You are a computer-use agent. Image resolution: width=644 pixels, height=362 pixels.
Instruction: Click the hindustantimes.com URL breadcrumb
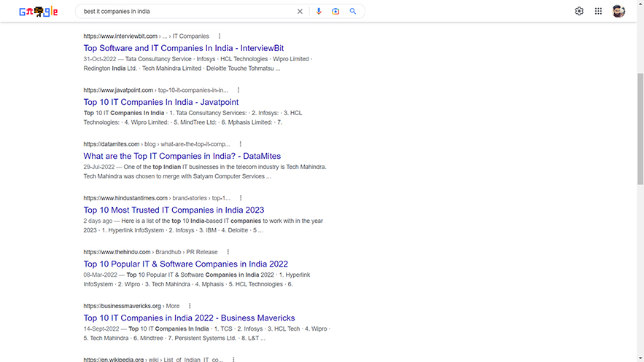coord(157,198)
